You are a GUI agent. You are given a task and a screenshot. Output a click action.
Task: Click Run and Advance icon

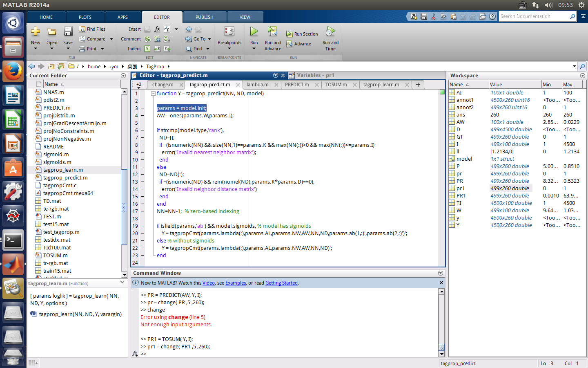pyautogui.click(x=273, y=31)
